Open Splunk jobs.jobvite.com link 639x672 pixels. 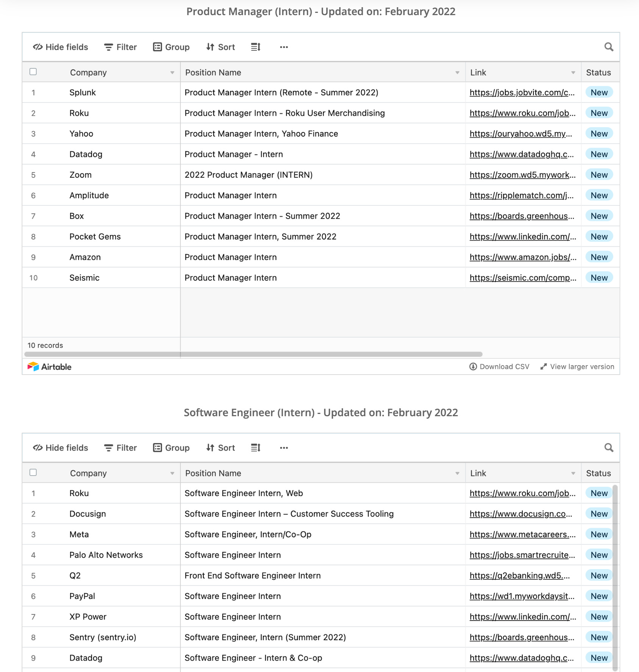tap(522, 93)
